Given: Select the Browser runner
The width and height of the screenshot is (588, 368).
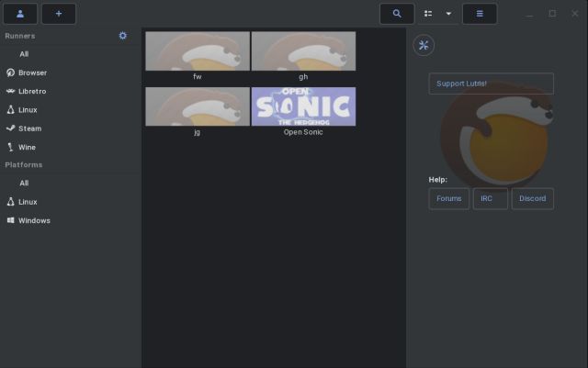Looking at the screenshot, I should (32, 72).
